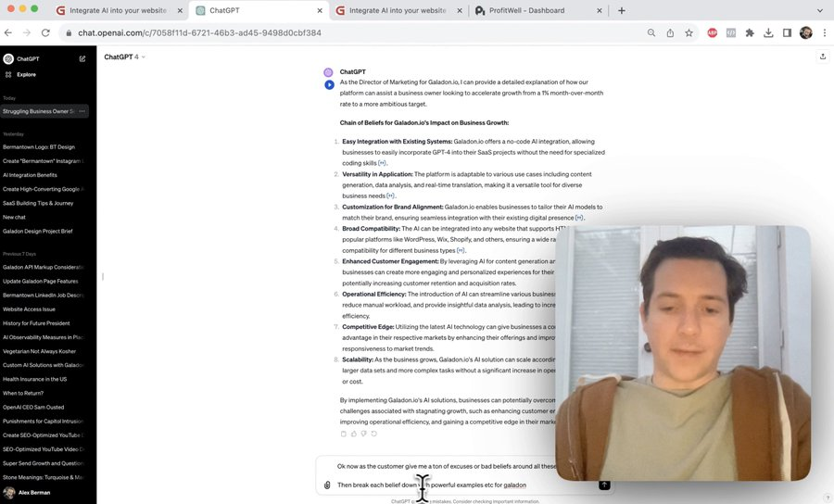Go forward in browser history

coord(27,33)
